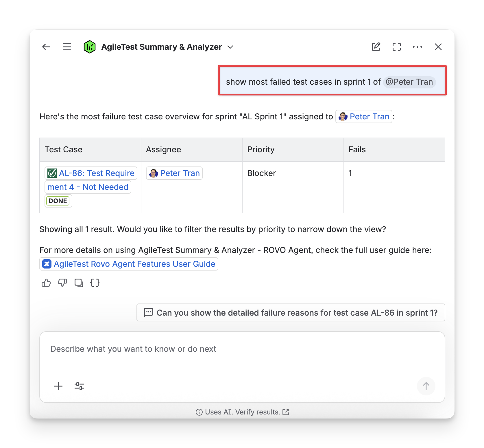The height and width of the screenshot is (448, 484).
Task: Expand the AgileTest Summary & Analyzer dropdown
Action: coord(230,47)
